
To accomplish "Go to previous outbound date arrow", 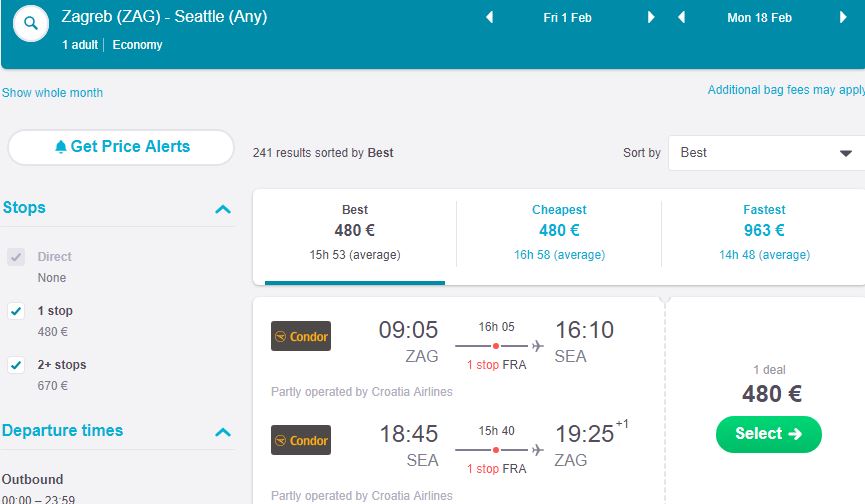I will coord(490,18).
